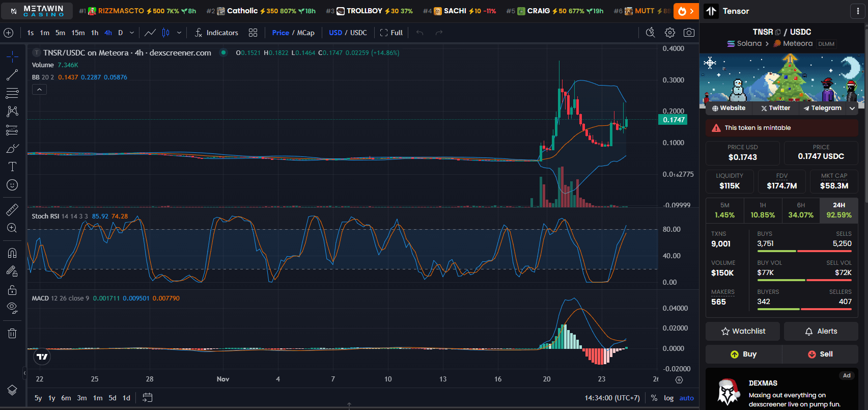Select the 15m timeframe
Screen dimensions: 868x410
coord(78,33)
